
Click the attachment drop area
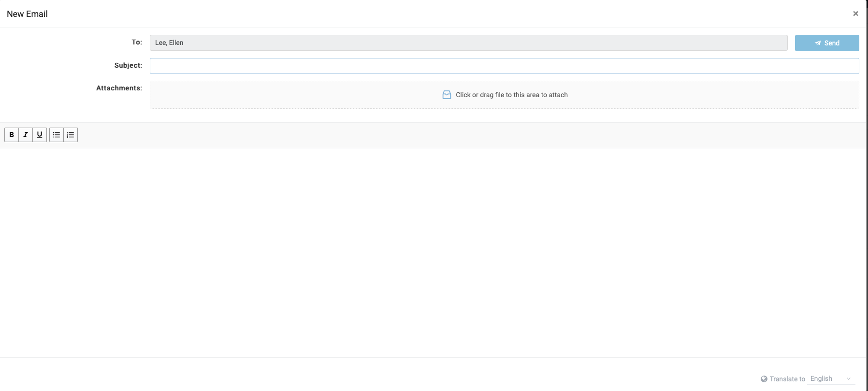[x=504, y=95]
